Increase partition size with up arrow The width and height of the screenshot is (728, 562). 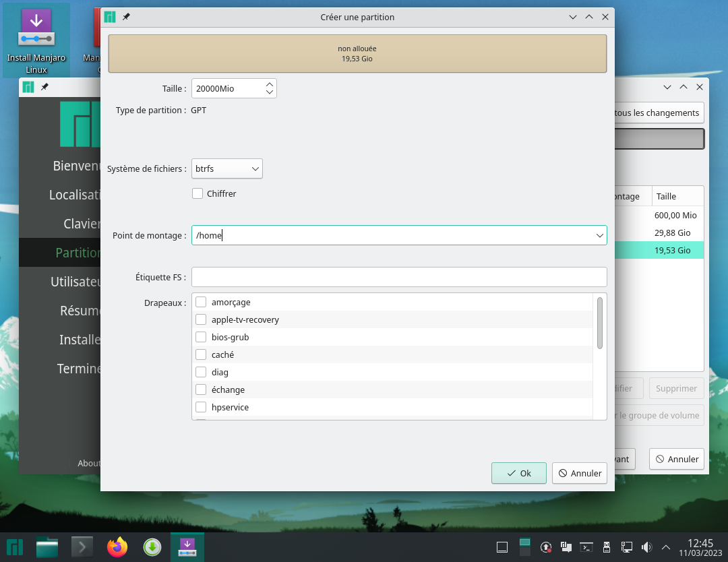coord(270,84)
